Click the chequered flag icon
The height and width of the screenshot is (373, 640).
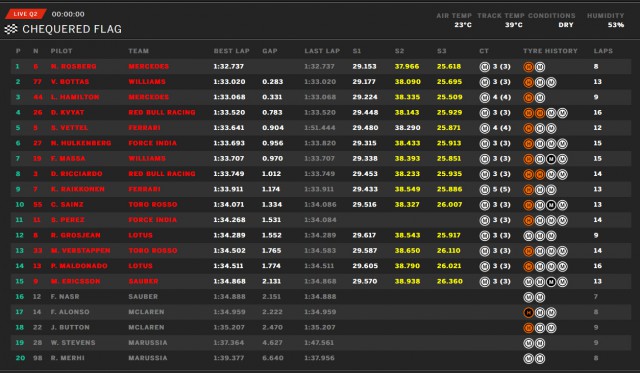click(11, 29)
